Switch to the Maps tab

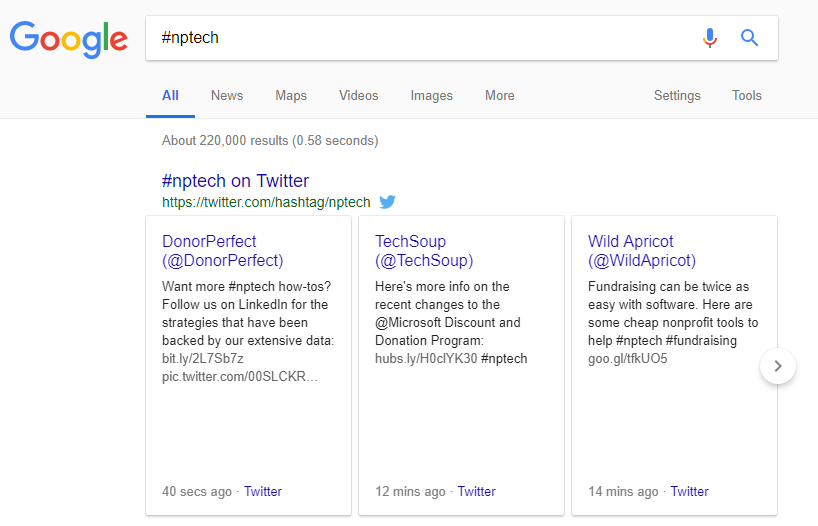(x=291, y=95)
